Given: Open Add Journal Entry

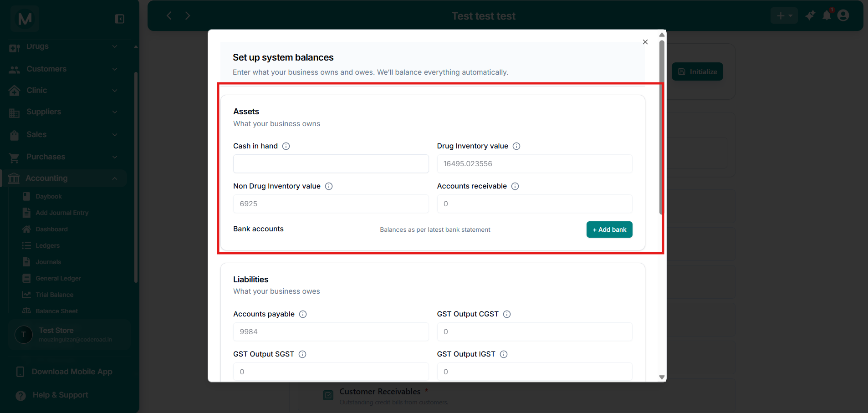Looking at the screenshot, I should coord(62,213).
